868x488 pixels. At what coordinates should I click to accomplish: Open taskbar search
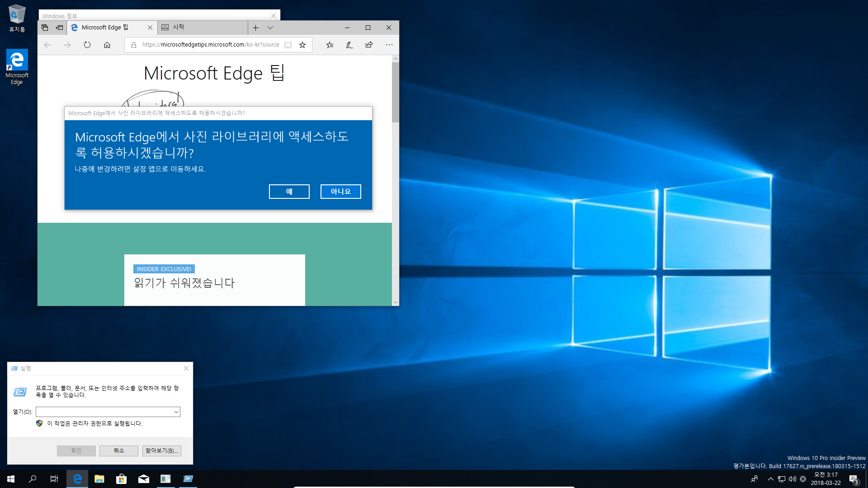[x=33, y=479]
